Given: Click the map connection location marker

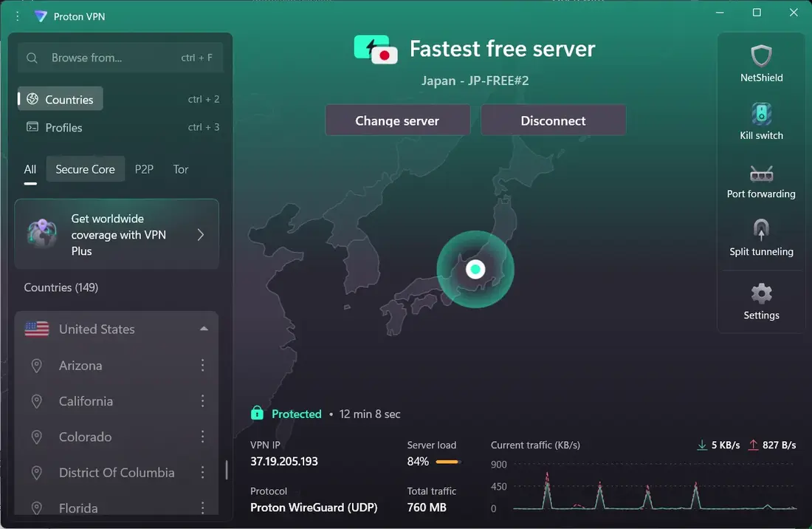Looking at the screenshot, I should (x=475, y=270).
